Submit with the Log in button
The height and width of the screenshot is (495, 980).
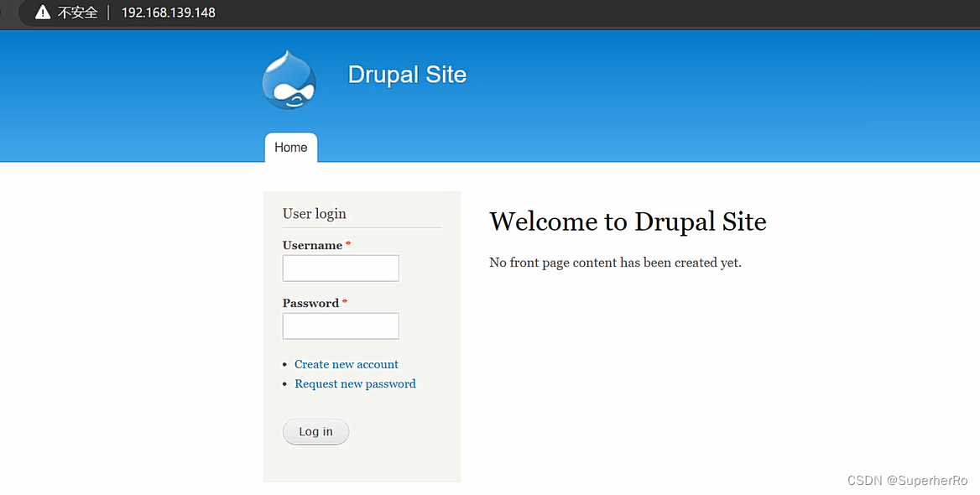tap(315, 432)
